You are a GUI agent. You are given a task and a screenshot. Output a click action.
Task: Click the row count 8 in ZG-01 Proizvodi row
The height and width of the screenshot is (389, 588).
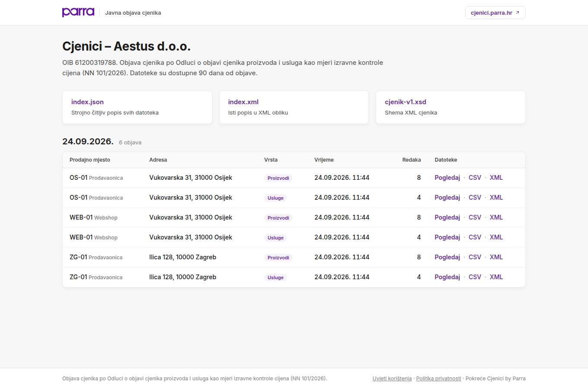pyautogui.click(x=419, y=257)
